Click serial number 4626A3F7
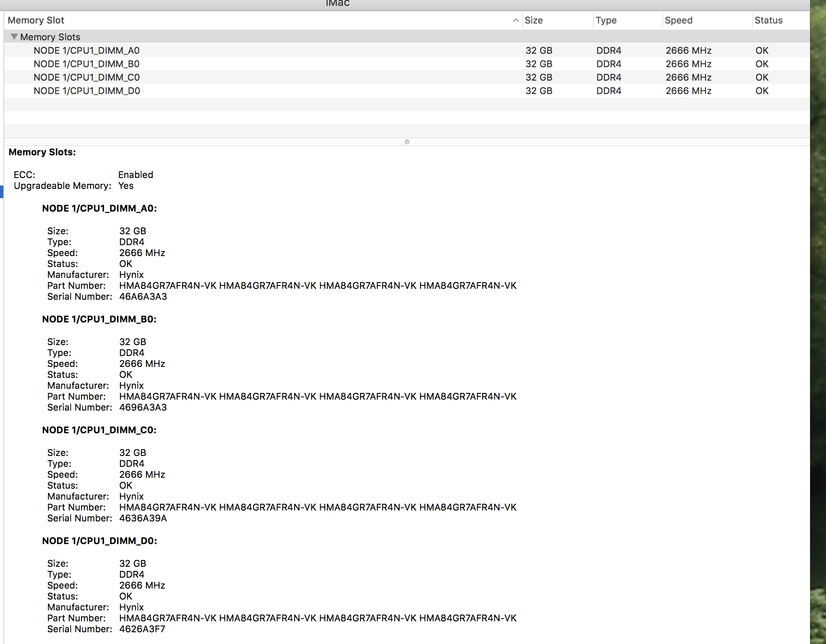Image resolution: width=826 pixels, height=644 pixels. point(142,629)
